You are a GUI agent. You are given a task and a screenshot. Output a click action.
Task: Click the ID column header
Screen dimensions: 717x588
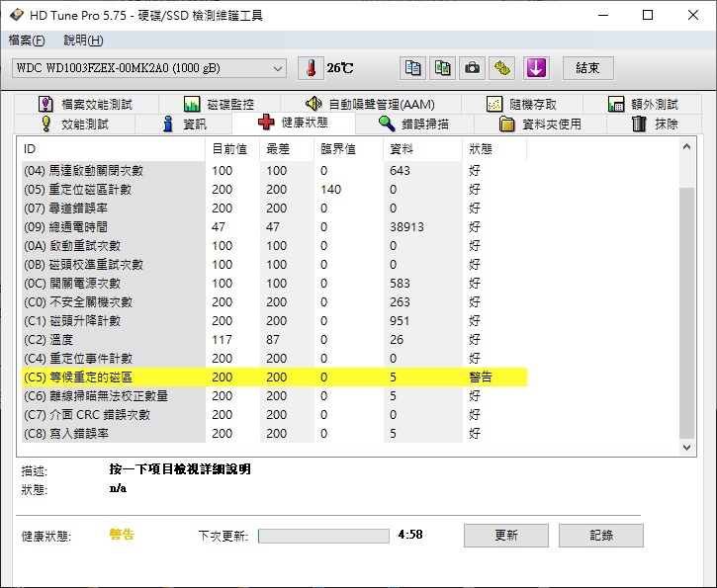(x=113, y=149)
